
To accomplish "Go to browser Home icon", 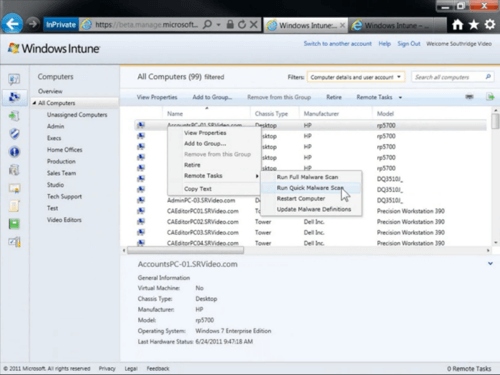I will click(x=458, y=24).
